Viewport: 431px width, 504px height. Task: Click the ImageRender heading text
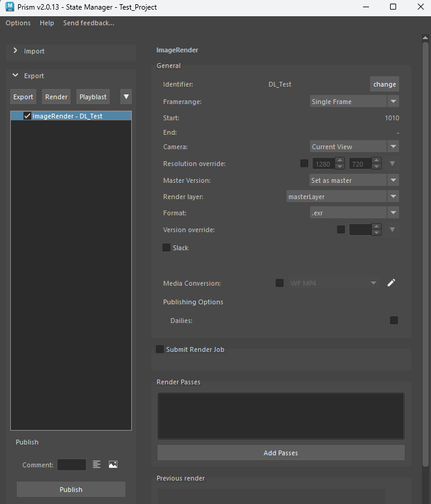click(177, 50)
